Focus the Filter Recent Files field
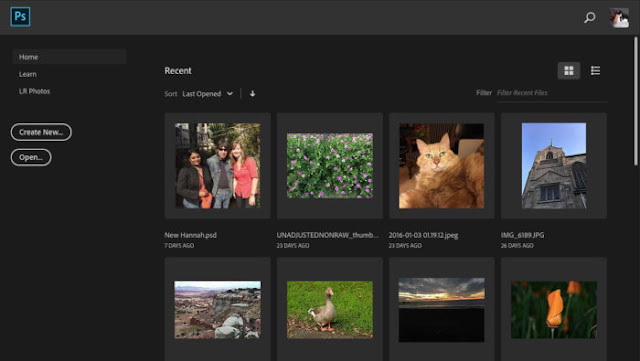The width and height of the screenshot is (640, 361). (551, 93)
